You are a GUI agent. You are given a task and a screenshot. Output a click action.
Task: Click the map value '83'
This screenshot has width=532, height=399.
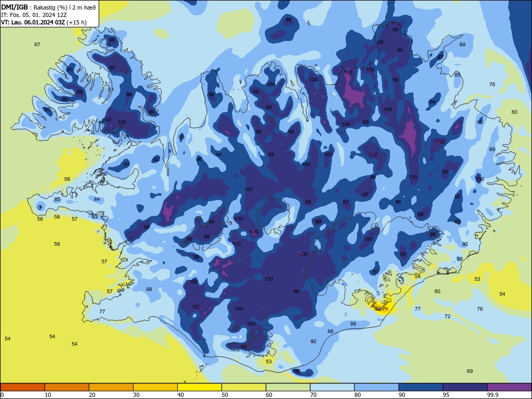[95, 217]
